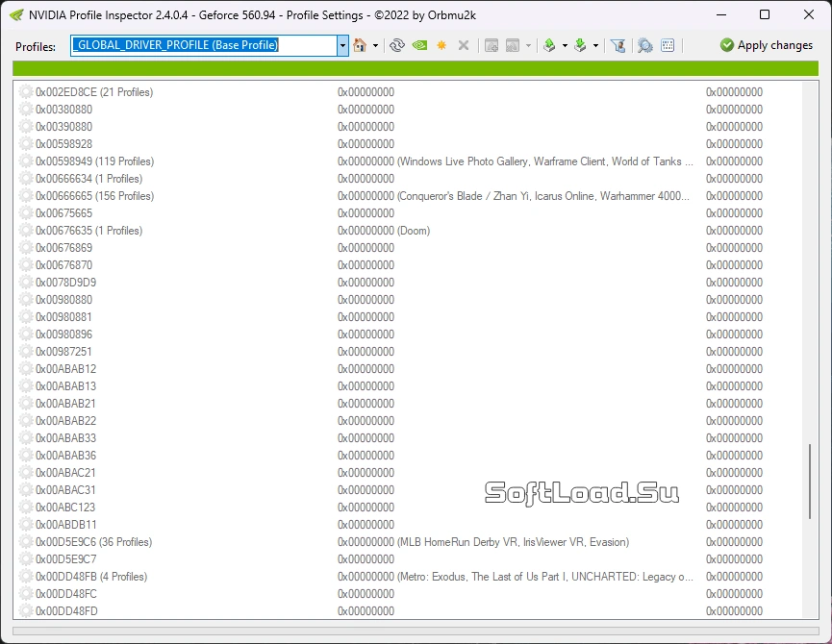
Task: Select setting 0x00ABAB13
Action: [65, 385]
